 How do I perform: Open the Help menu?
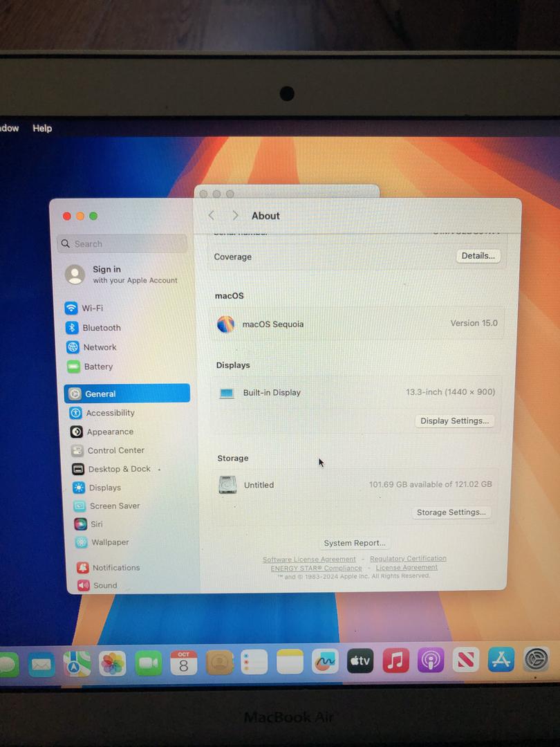(x=42, y=128)
